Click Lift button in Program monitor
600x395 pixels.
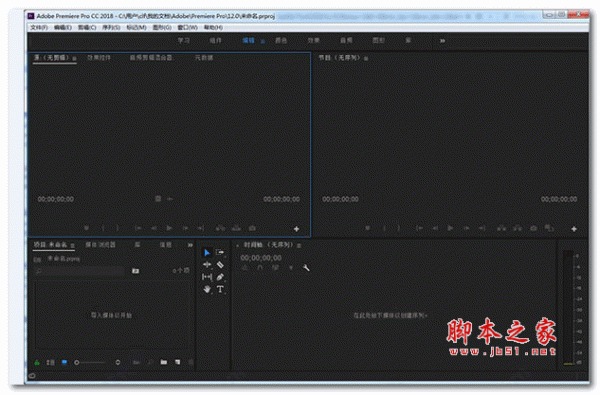[x=502, y=228]
